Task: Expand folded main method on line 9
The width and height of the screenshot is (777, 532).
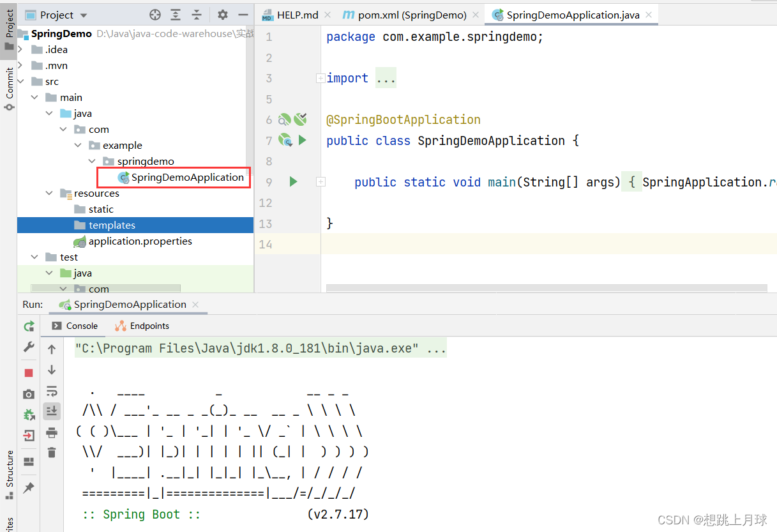Action: click(x=321, y=182)
